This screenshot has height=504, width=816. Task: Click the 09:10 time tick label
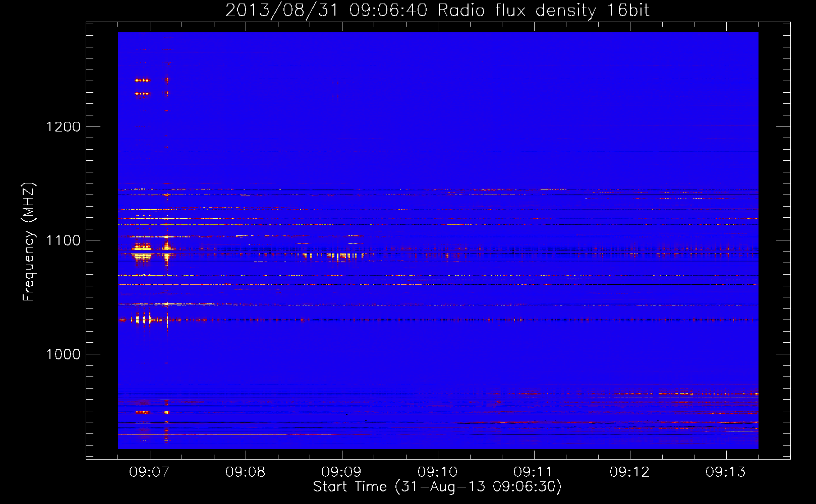[437, 472]
